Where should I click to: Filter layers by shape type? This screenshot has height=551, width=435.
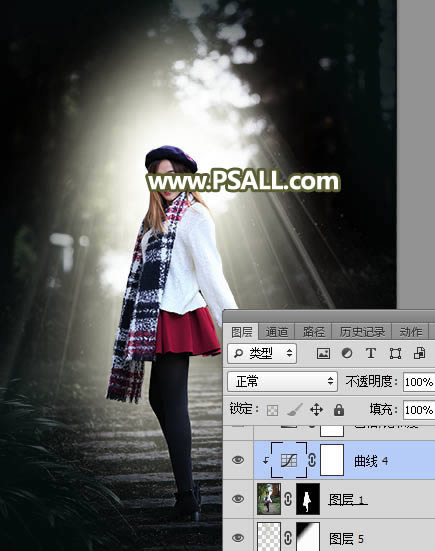coord(395,353)
